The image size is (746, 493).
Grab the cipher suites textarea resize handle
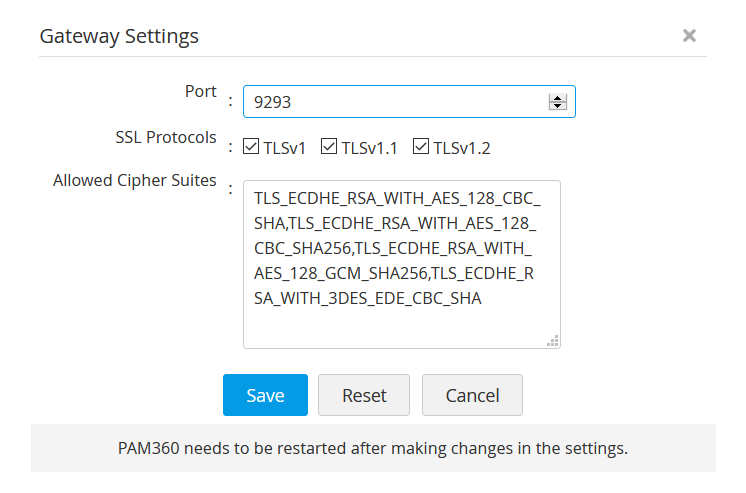552,341
